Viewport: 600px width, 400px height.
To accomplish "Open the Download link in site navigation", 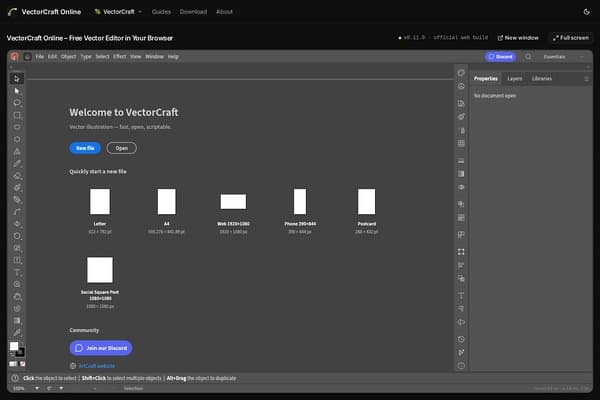I will 193,12.
